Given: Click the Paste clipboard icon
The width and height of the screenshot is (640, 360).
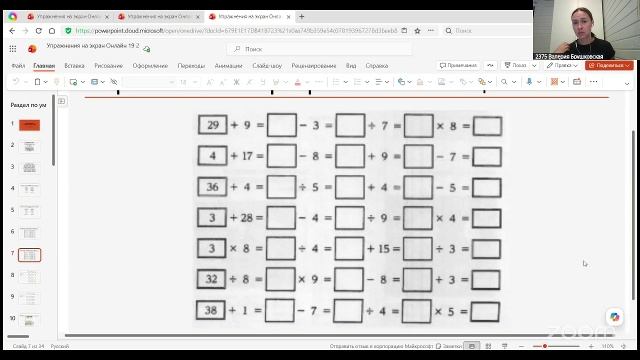Looking at the screenshot, I should [37, 82].
